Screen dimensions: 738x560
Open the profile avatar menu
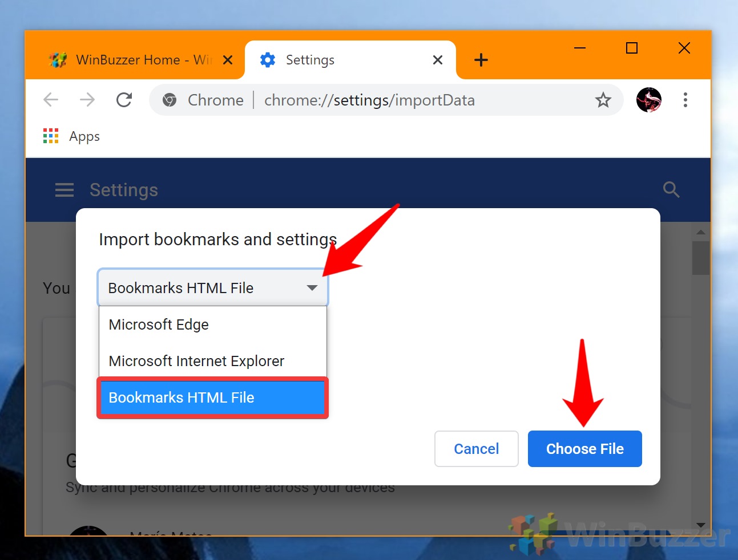[649, 100]
